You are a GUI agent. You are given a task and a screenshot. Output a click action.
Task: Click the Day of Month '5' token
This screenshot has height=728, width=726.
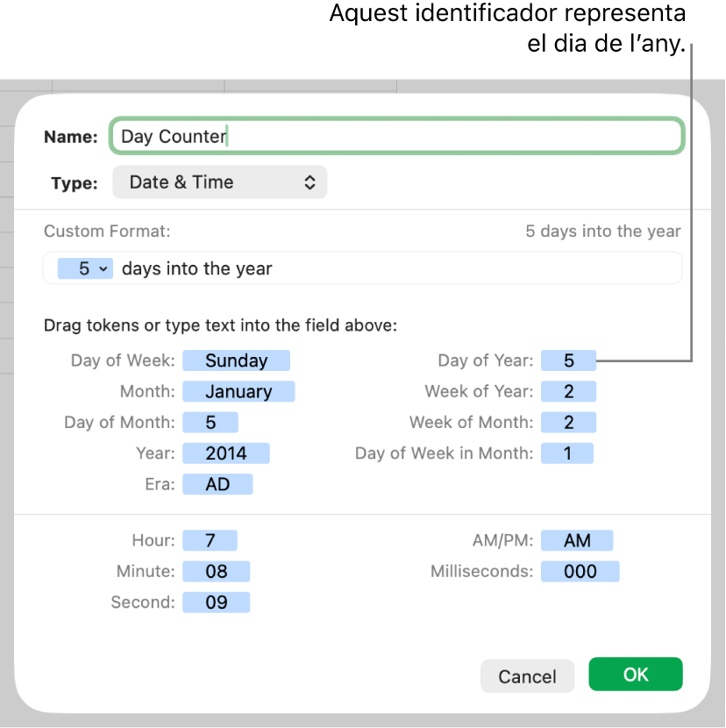point(210,422)
